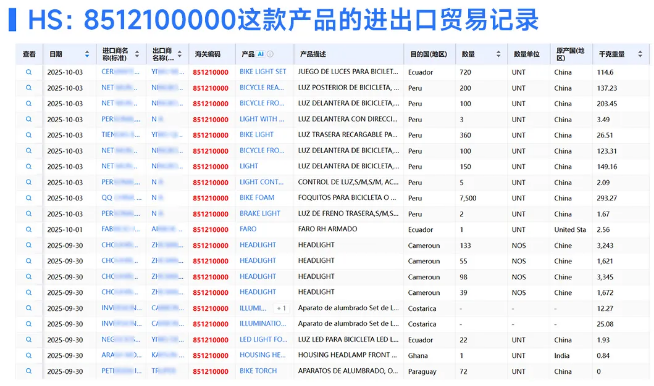Open importer link starting with CER

click(x=121, y=72)
